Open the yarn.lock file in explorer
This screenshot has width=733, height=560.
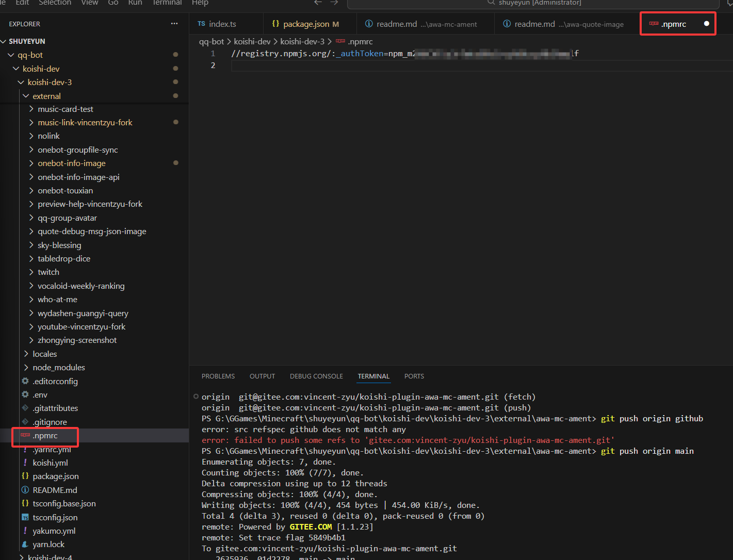click(x=48, y=545)
